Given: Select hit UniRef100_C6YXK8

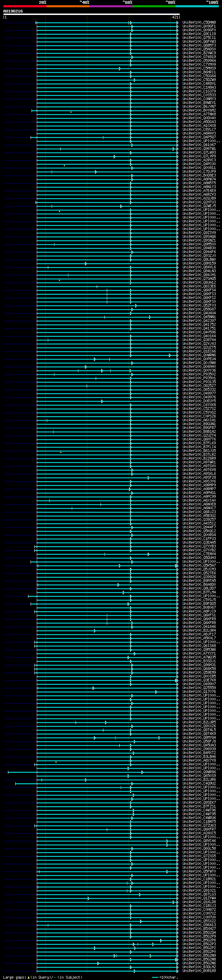Looking at the screenshot, I should tap(199, 405).
